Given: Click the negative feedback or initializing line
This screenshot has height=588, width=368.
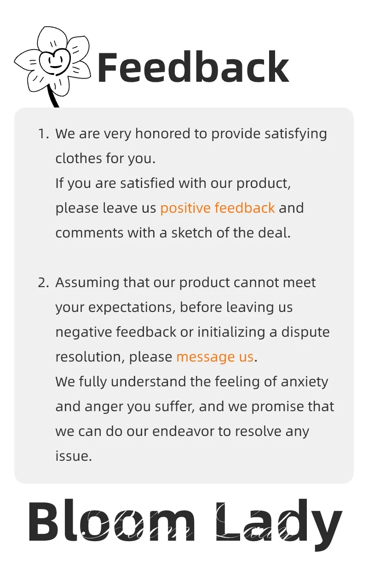Looking at the screenshot, I should click(192, 332).
